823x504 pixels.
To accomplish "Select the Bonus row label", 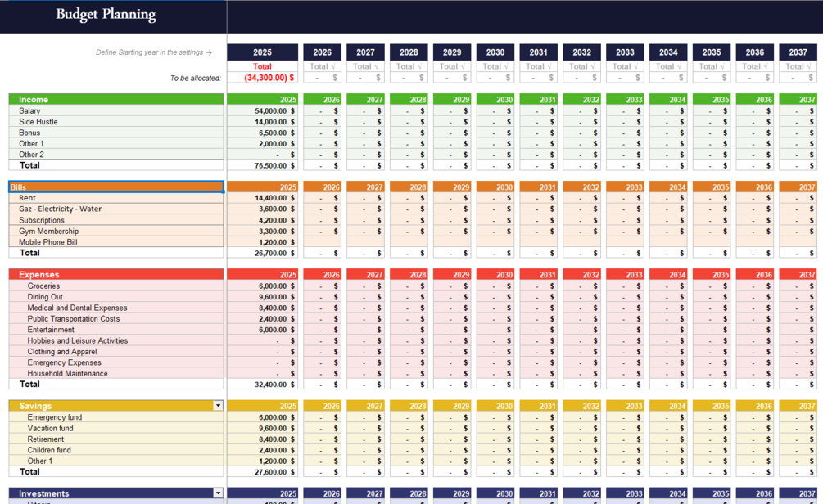I will [x=29, y=133].
